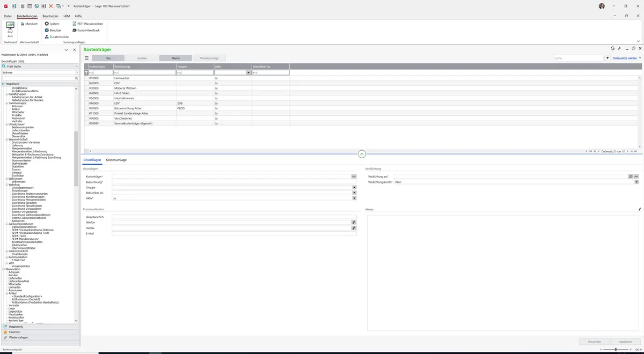This screenshot has height=354, width=644.
Task: Switch to the Kostenumlage tab
Action: click(x=116, y=160)
